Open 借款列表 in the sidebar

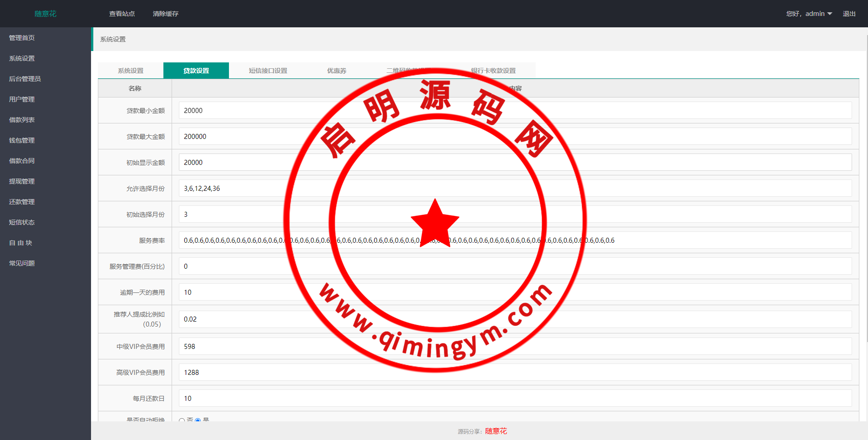[22, 120]
